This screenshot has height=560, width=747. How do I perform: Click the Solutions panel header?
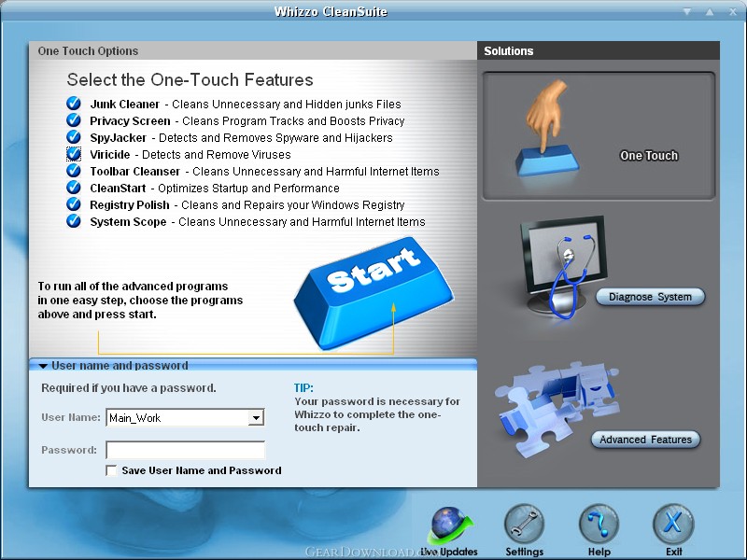pyautogui.click(x=599, y=50)
